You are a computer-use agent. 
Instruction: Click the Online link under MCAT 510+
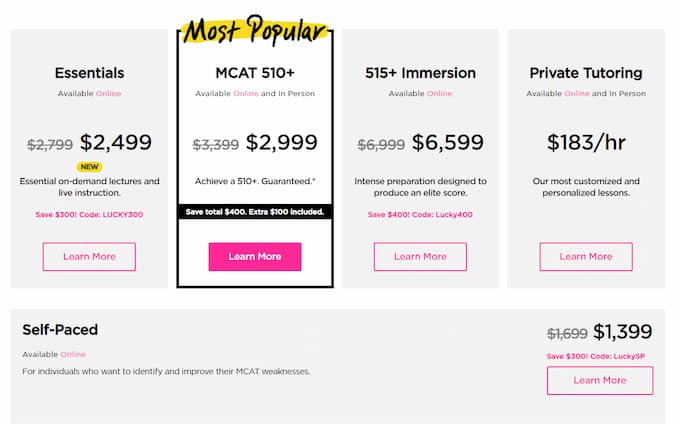(x=246, y=93)
